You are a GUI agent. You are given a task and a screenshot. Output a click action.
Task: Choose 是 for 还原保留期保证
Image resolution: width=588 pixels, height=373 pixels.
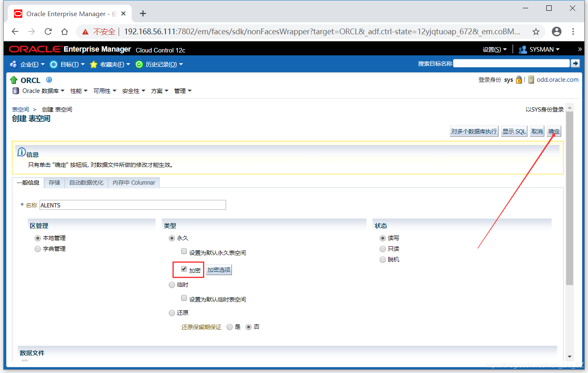click(x=229, y=327)
